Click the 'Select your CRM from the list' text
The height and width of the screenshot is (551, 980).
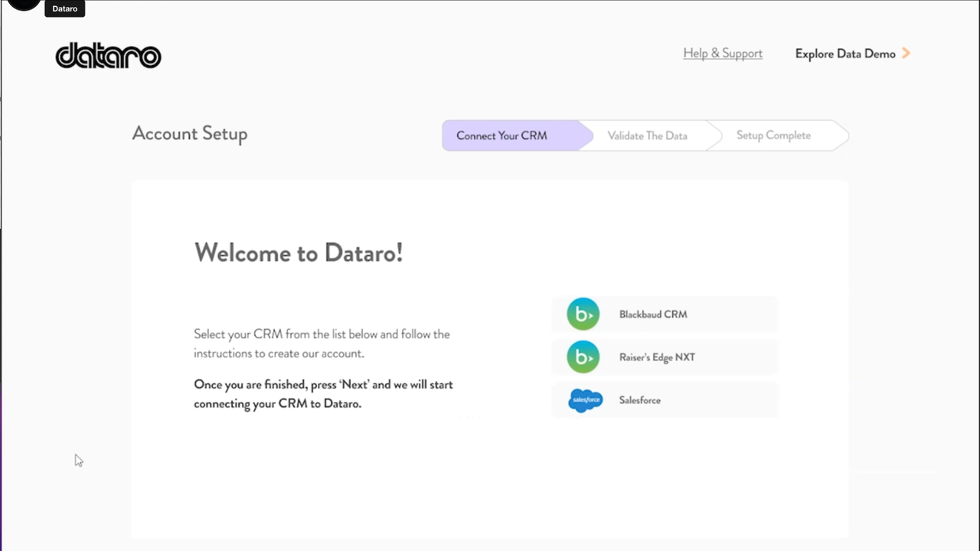tap(322, 344)
